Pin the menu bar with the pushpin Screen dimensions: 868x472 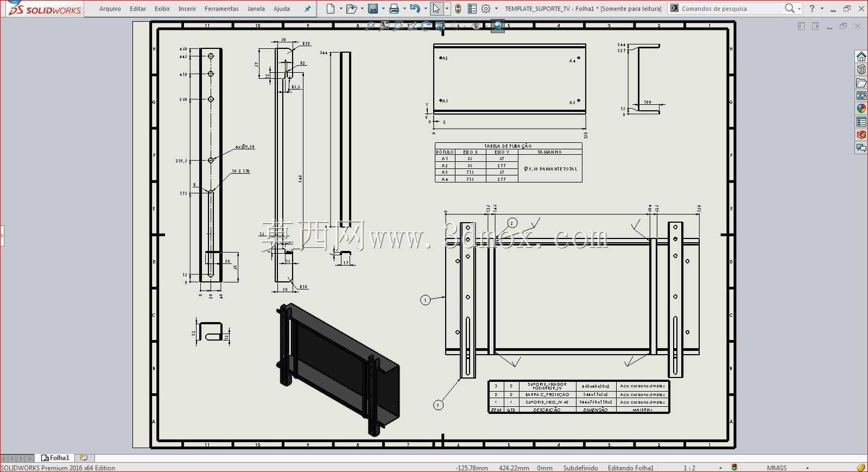[x=308, y=9]
